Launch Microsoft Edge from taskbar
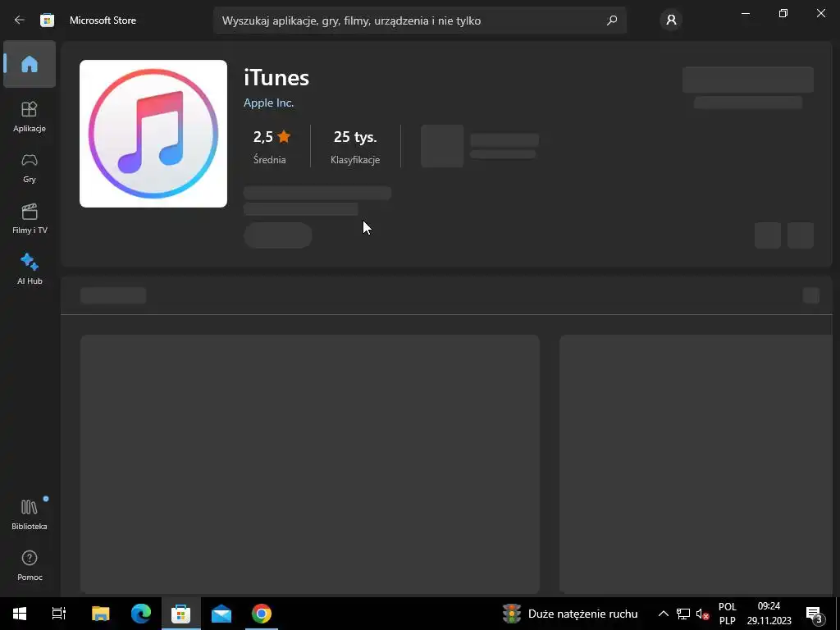The width and height of the screenshot is (840, 630). point(141,614)
